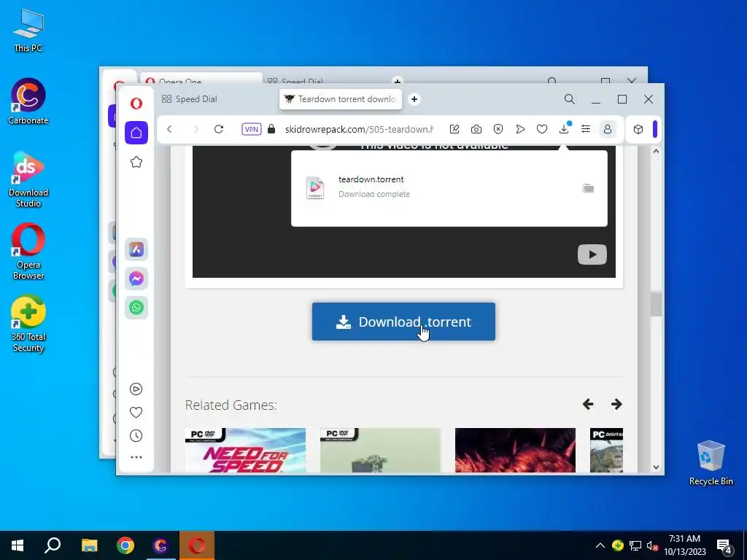
Task: Click the teardown.torrent file icon
Action: click(x=315, y=187)
